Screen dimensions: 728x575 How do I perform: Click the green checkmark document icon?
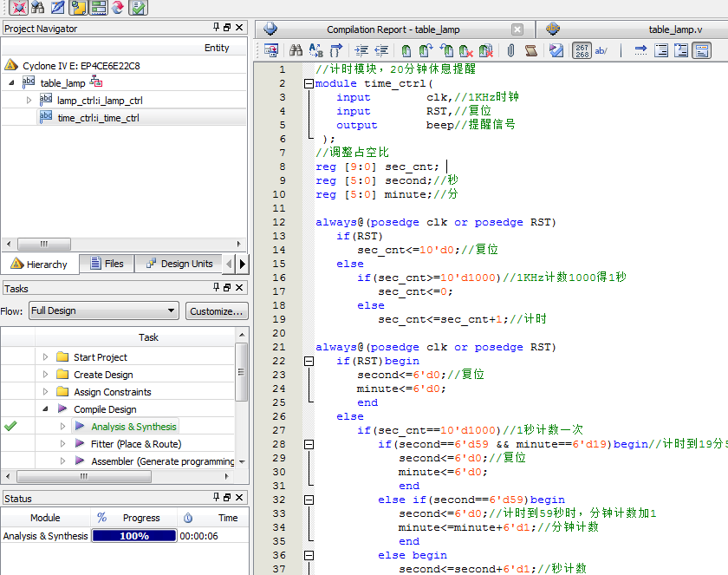pos(138,7)
